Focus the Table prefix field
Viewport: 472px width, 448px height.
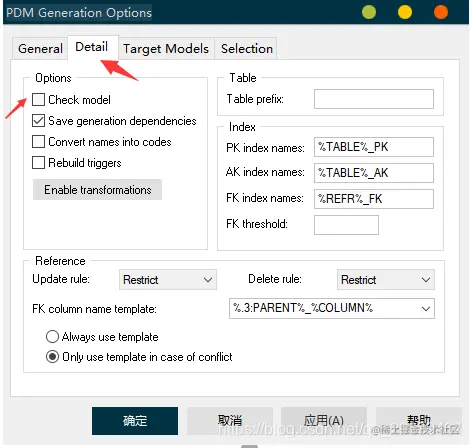(x=374, y=99)
